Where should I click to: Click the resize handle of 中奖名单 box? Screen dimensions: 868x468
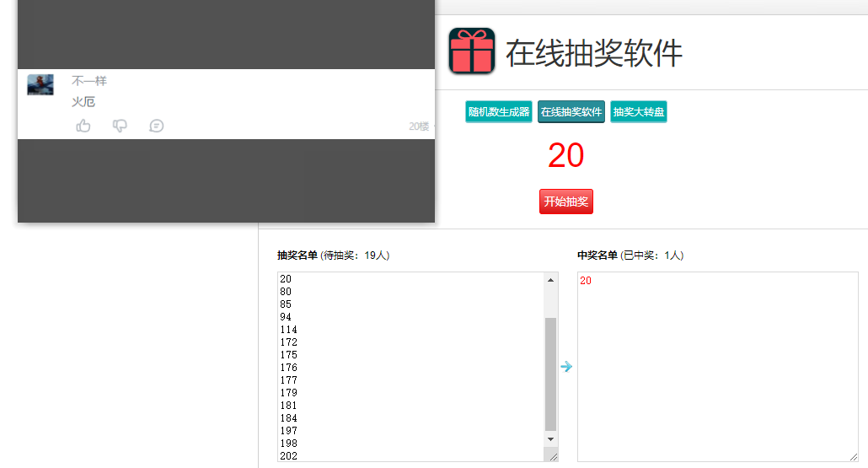pyautogui.click(x=853, y=456)
